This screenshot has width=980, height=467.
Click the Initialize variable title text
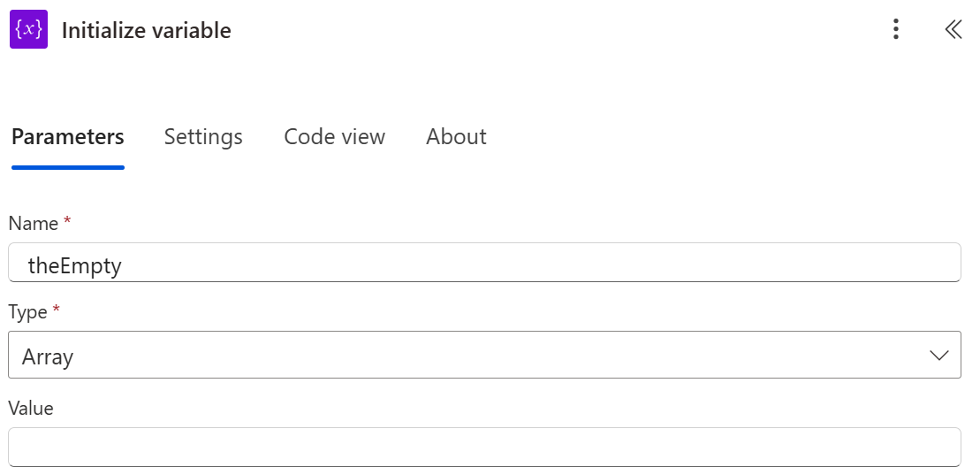point(146,31)
